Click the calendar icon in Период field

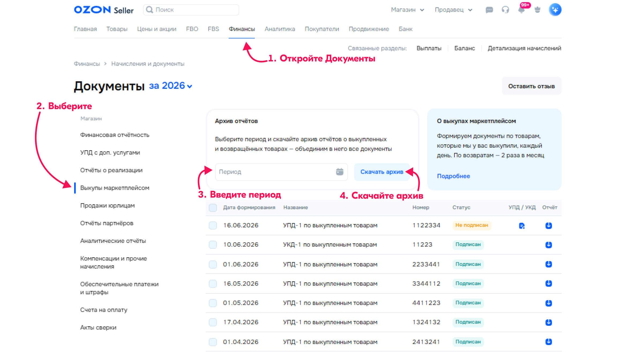pyautogui.click(x=340, y=172)
